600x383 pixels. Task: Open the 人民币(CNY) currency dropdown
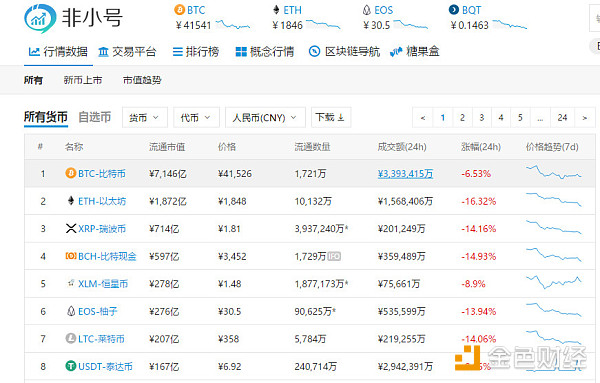pos(266,117)
